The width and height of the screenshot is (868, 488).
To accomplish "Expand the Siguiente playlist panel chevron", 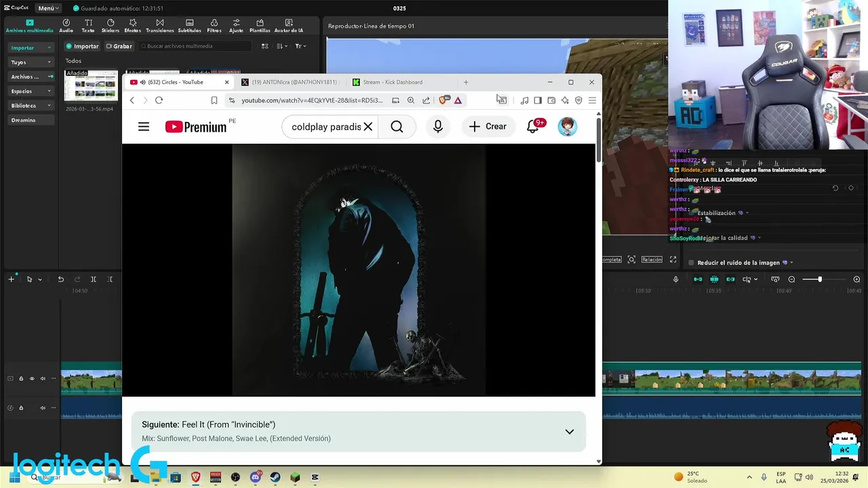I will point(570,432).
